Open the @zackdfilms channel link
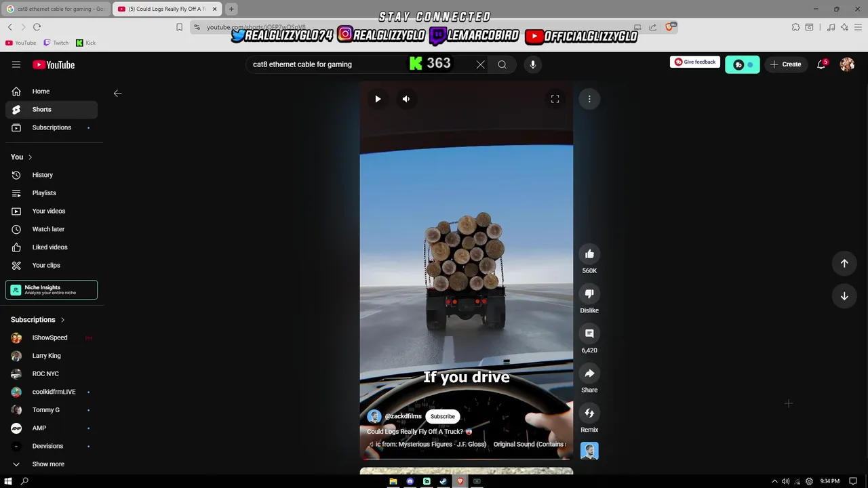This screenshot has width=868, height=488. click(403, 417)
